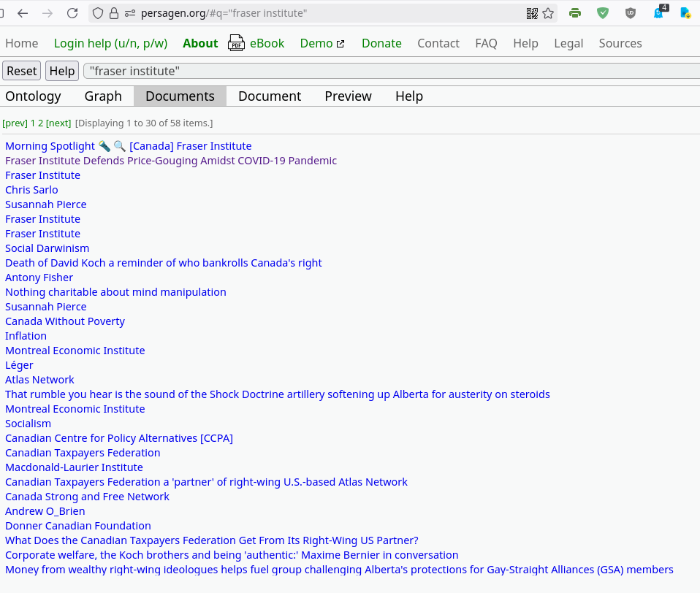Open the FAQ link
This screenshot has height=593, width=700.
pos(486,43)
